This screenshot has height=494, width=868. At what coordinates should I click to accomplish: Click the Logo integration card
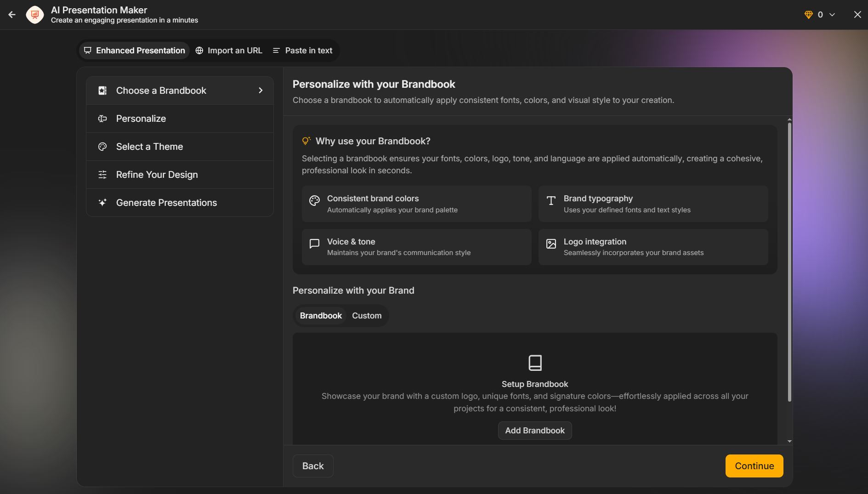653,247
